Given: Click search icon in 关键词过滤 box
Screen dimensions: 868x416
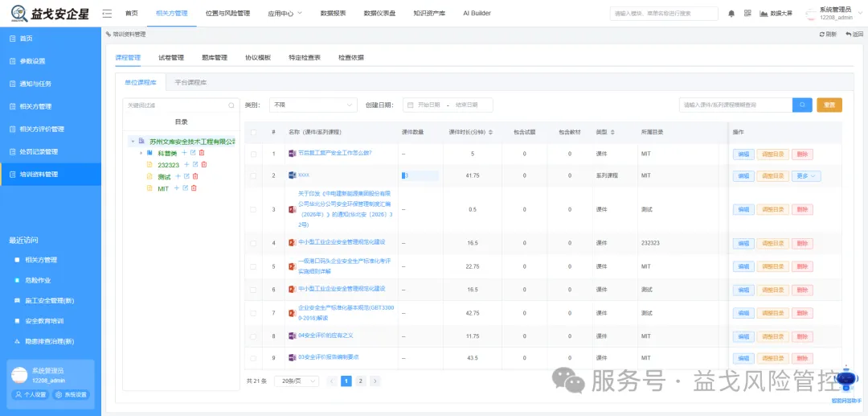Looking at the screenshot, I should pos(231,105).
